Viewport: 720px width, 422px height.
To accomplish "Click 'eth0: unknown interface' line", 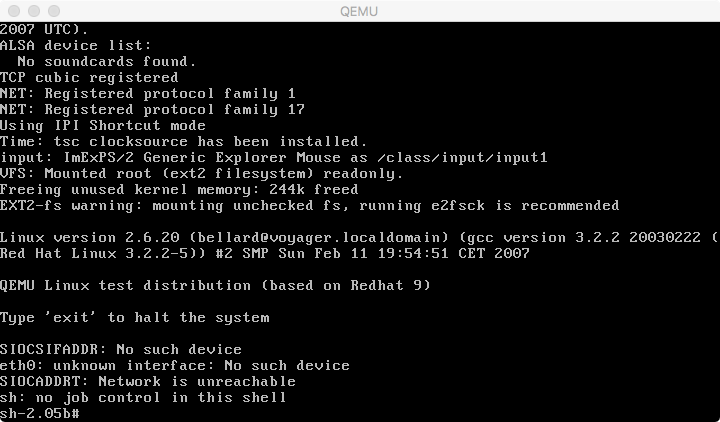I will click(x=174, y=366).
